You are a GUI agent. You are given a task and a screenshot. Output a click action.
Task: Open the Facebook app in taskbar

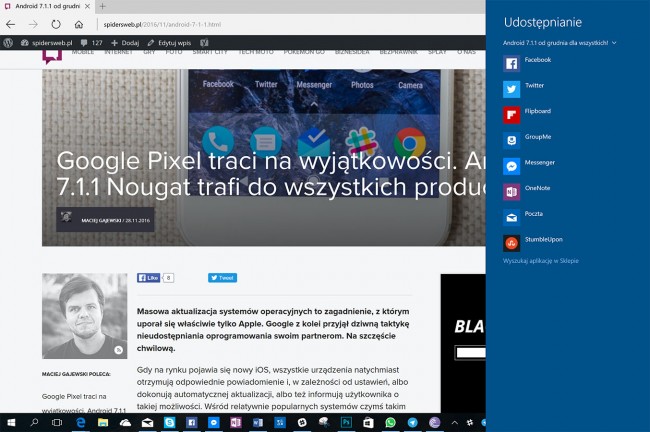(192, 422)
